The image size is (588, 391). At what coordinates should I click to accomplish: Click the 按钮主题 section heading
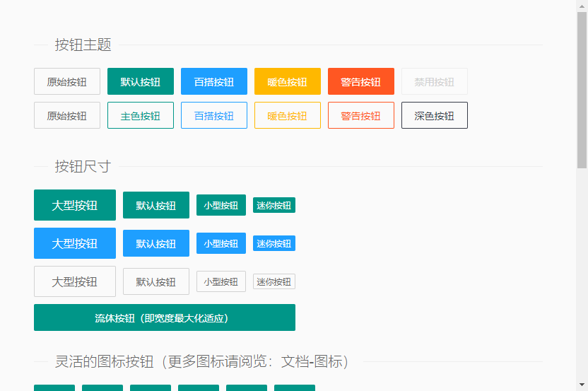tap(83, 45)
